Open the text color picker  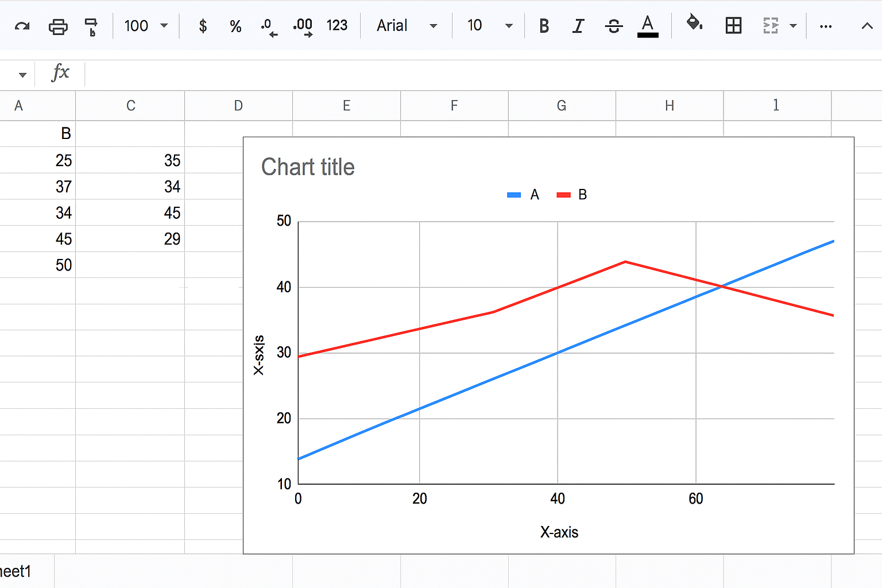coord(648,26)
